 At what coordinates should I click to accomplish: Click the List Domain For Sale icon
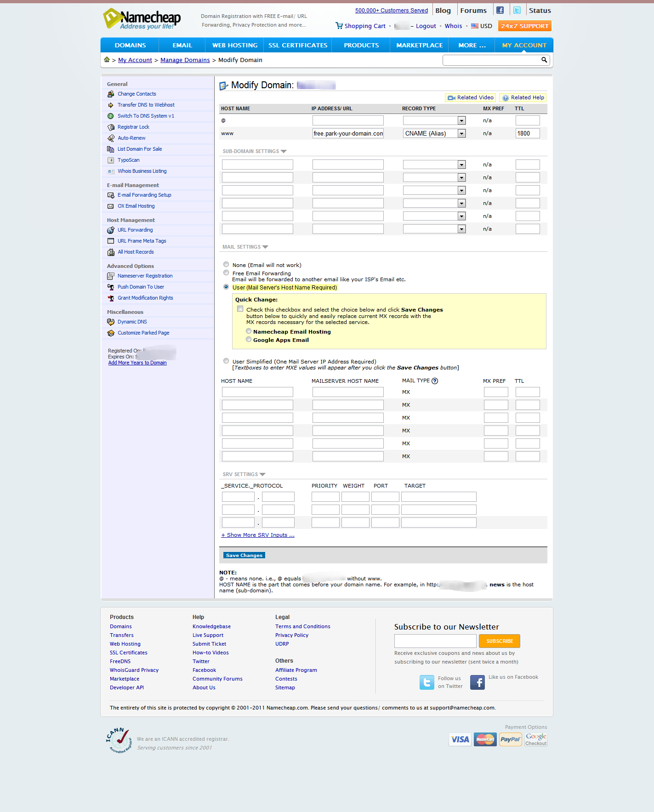pos(111,149)
